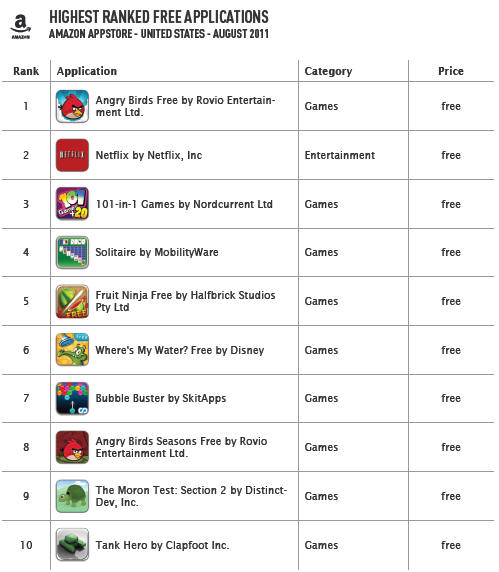Click the Price column header
Viewport: 499px width, 572px height.
click(x=451, y=71)
